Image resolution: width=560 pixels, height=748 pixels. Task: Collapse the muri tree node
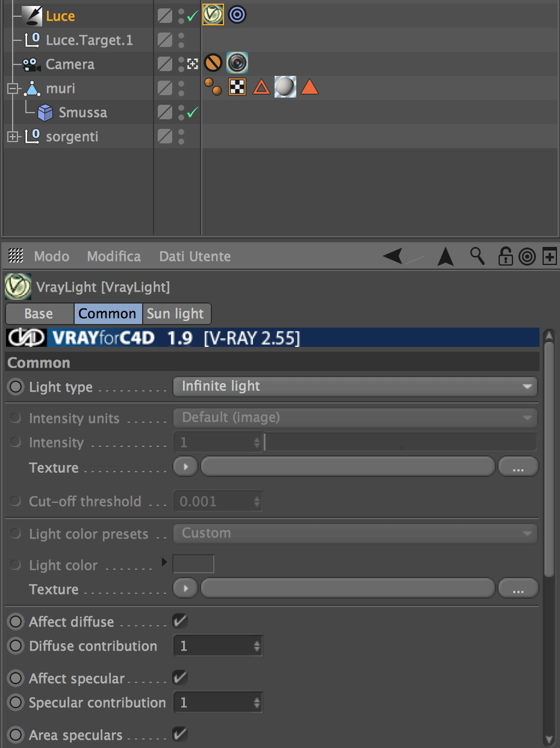(13, 89)
